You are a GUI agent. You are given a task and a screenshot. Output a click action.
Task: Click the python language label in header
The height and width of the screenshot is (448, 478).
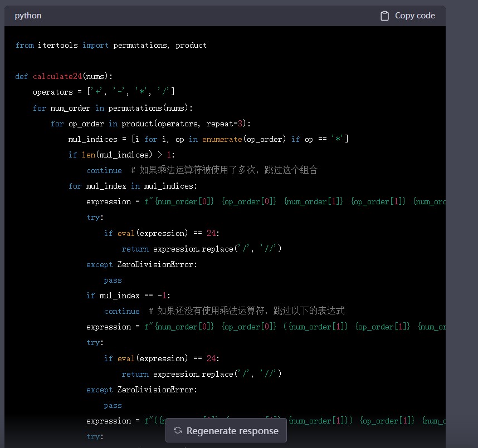tap(28, 16)
